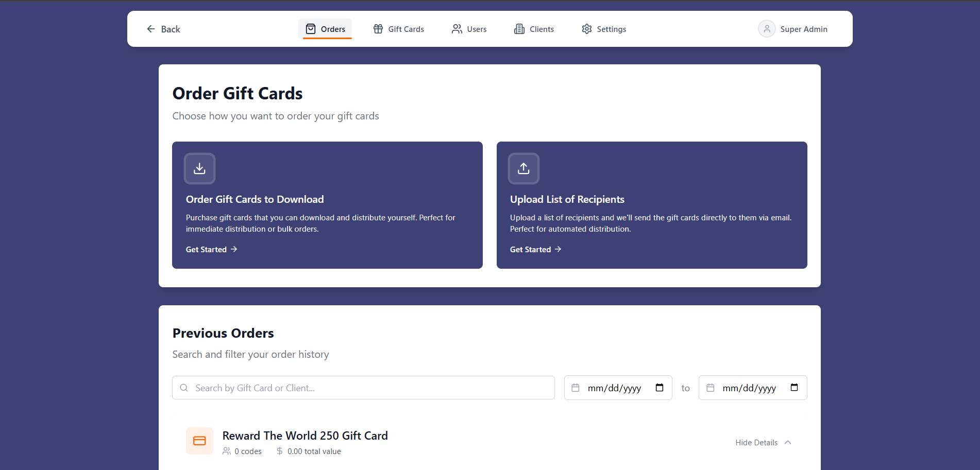The width and height of the screenshot is (980, 470).
Task: Click the Previous Orders heading
Action: point(223,333)
